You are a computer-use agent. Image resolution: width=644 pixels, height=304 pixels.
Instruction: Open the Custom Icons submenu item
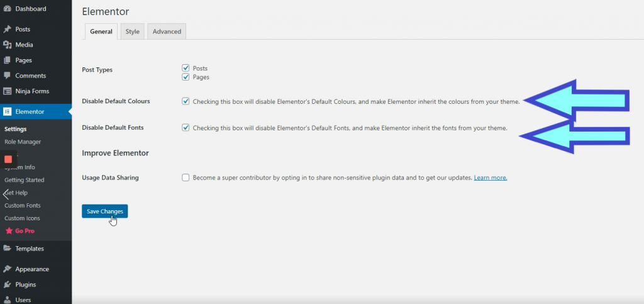[x=22, y=218]
